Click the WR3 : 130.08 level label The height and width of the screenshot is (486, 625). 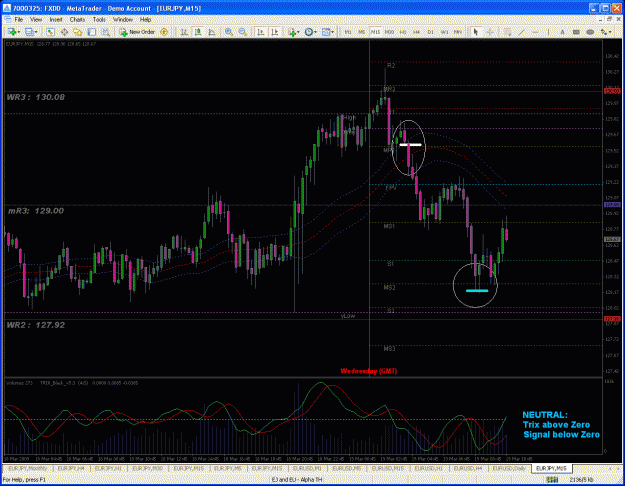[x=36, y=97]
